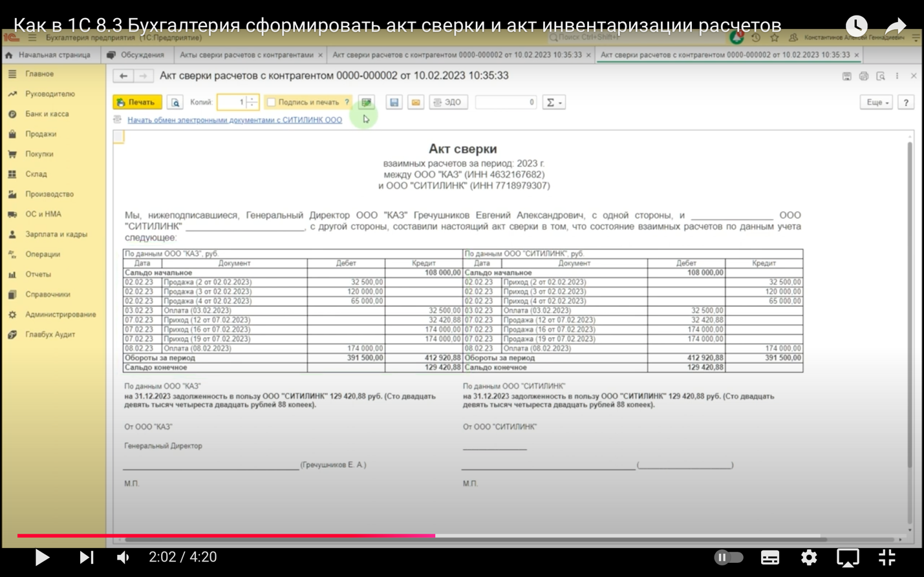Switch to Начальная страница tab
Image resolution: width=924 pixels, height=577 pixels.
49,55
